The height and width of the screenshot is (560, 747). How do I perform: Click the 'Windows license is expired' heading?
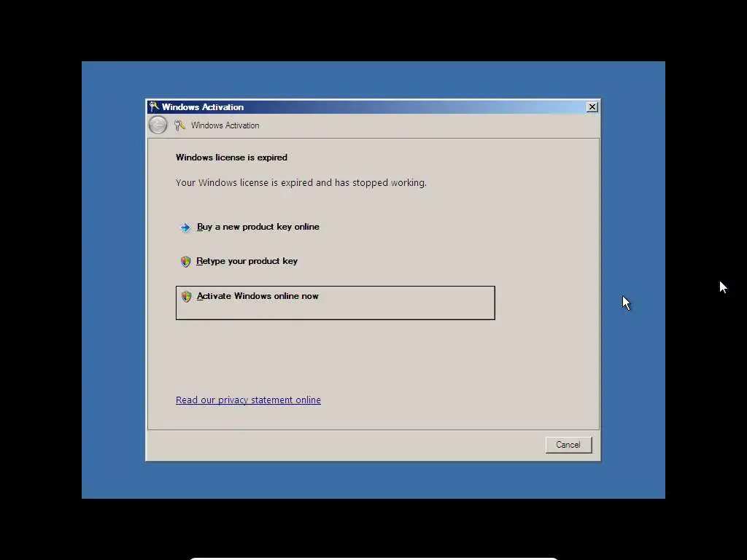click(231, 157)
